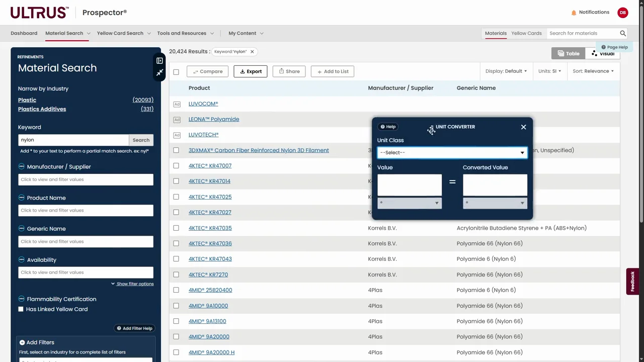Screen dimensions: 644x362
Task: Click the Notifications bell icon
Action: 574,13
